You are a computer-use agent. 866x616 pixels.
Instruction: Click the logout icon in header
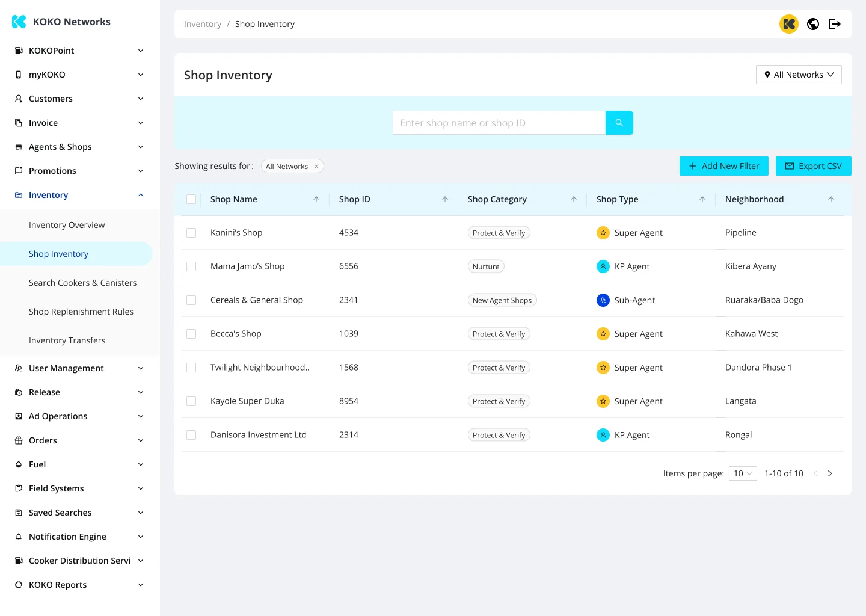(x=835, y=24)
